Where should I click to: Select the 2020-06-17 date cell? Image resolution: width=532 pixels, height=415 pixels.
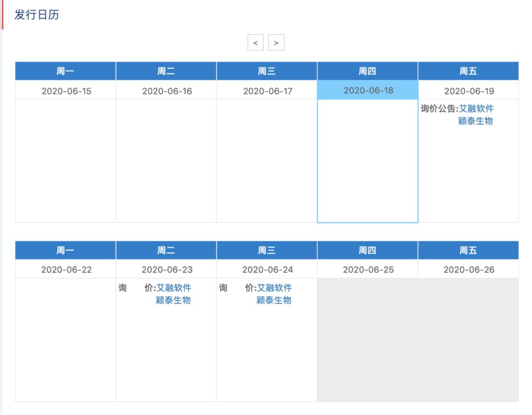[266, 90]
